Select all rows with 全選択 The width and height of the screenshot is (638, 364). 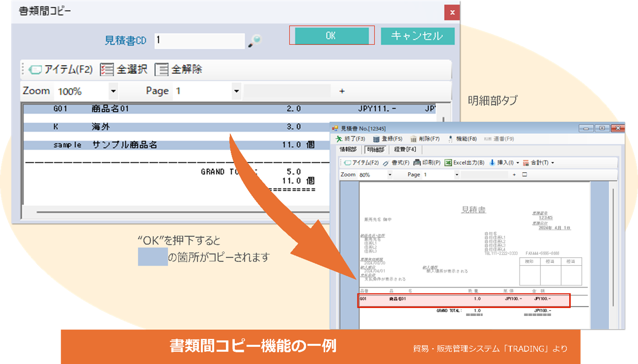point(124,69)
